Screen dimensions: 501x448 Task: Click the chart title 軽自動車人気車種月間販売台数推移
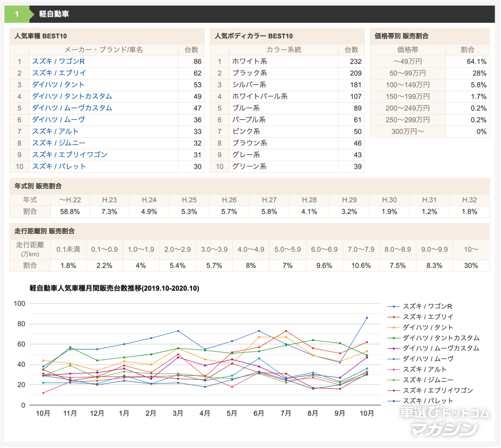(x=114, y=288)
